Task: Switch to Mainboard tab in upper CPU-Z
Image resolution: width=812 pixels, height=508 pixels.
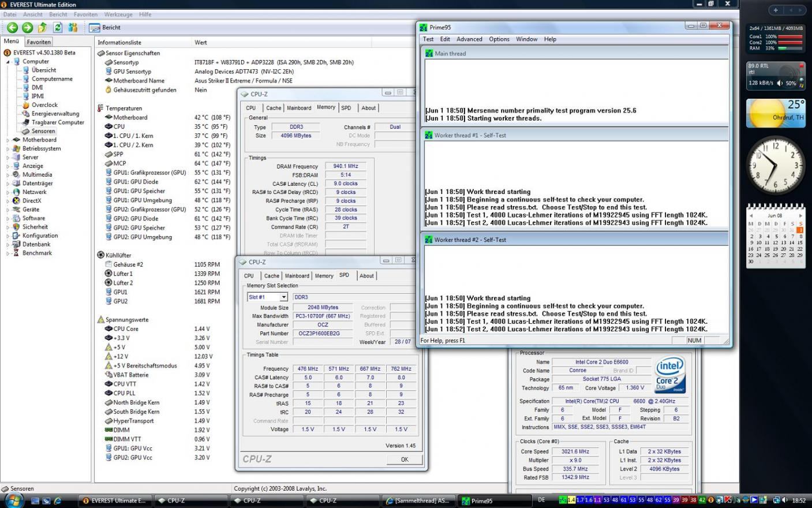Action: pyautogui.click(x=299, y=108)
